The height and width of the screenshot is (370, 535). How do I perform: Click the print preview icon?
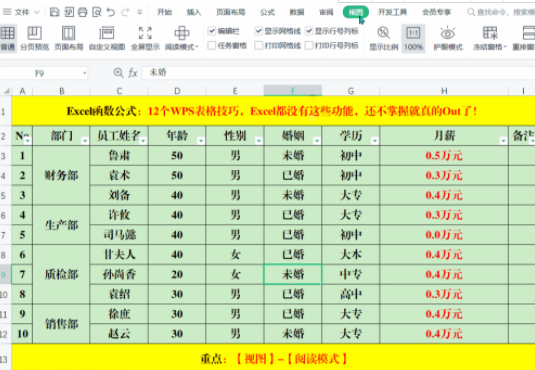pos(97,12)
